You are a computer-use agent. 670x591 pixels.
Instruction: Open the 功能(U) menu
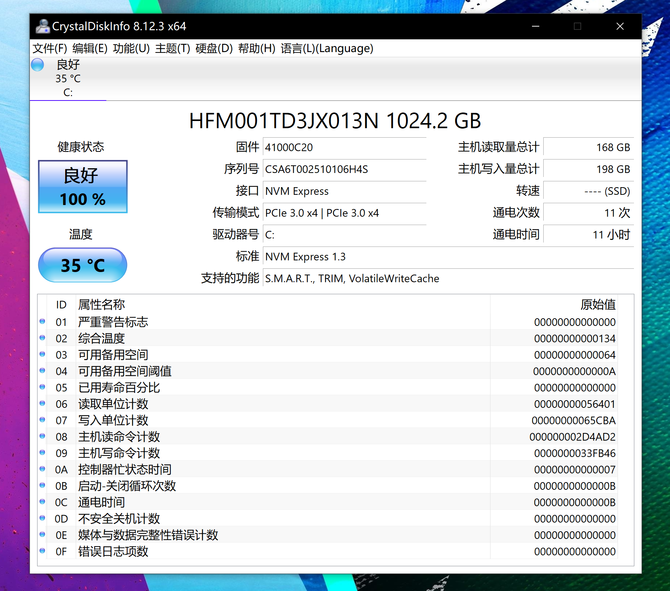pos(131,48)
